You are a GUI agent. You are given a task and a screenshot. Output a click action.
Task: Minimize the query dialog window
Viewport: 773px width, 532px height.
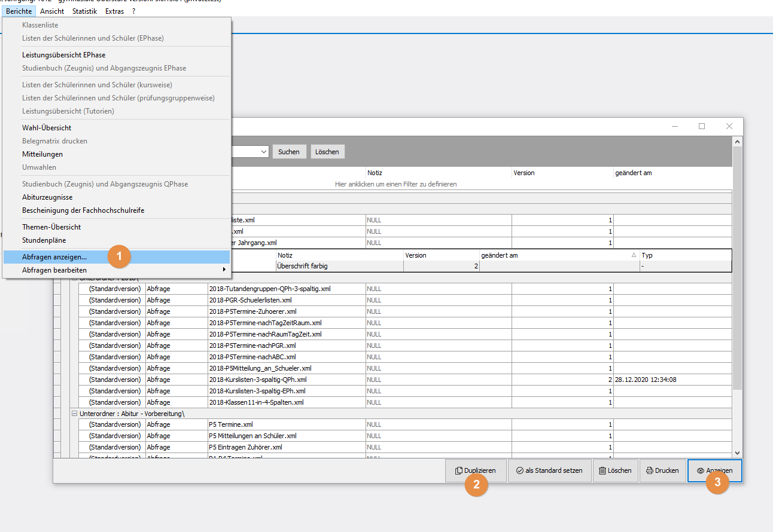coord(675,126)
